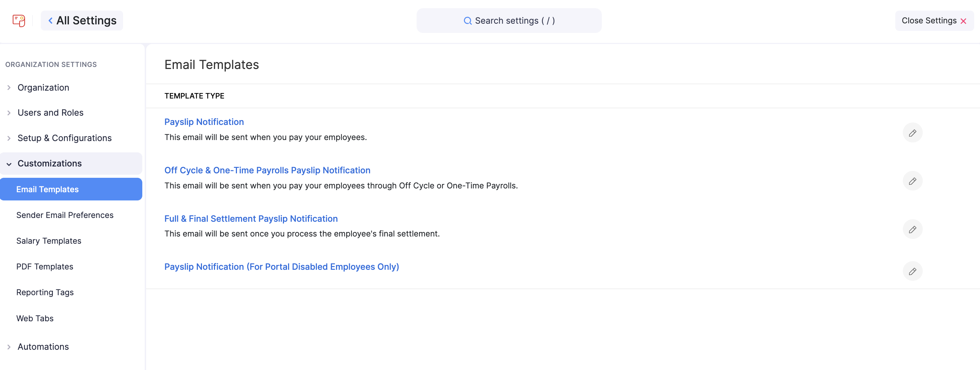Edit the Payslip Notification template

click(x=913, y=133)
